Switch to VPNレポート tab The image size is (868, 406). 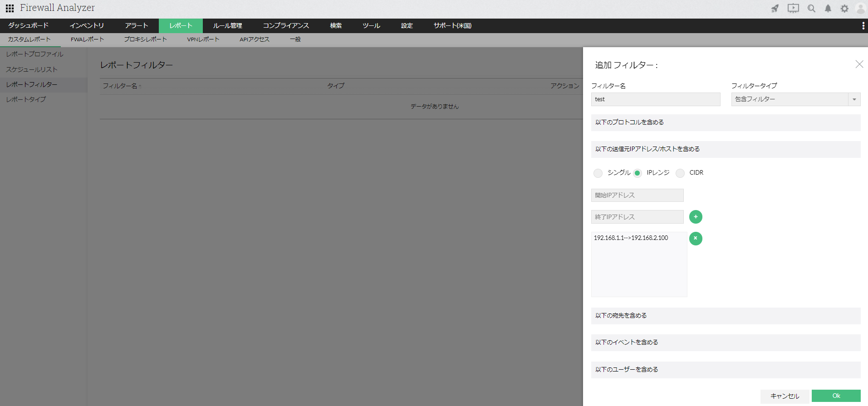pyautogui.click(x=203, y=39)
